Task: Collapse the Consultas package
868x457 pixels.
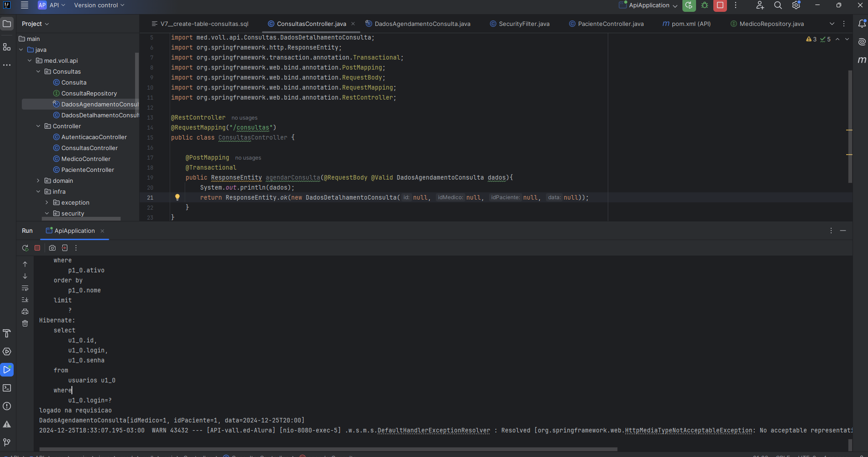Action: [x=38, y=71]
